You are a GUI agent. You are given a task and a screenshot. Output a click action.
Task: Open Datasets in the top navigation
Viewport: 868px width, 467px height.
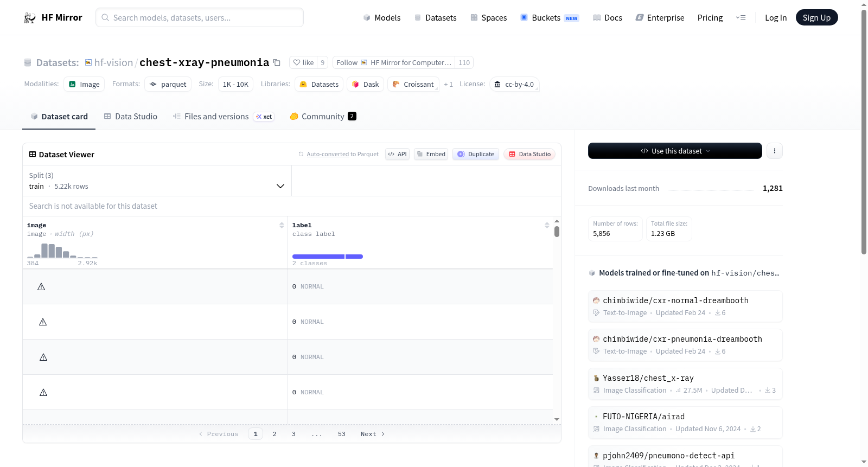pos(436,18)
